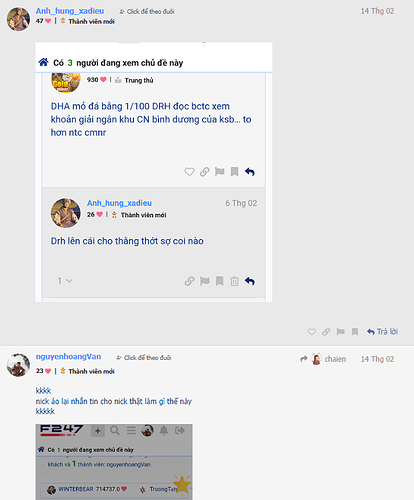Click the home icon beside Có 3 người
The height and width of the screenshot is (500, 414).
(x=43, y=62)
